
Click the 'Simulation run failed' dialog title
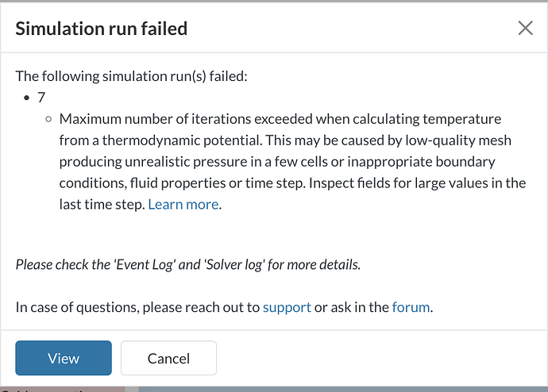(102, 29)
